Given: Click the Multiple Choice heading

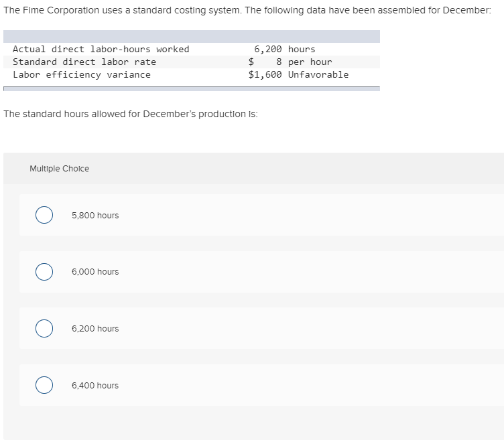Looking at the screenshot, I should (60, 169).
